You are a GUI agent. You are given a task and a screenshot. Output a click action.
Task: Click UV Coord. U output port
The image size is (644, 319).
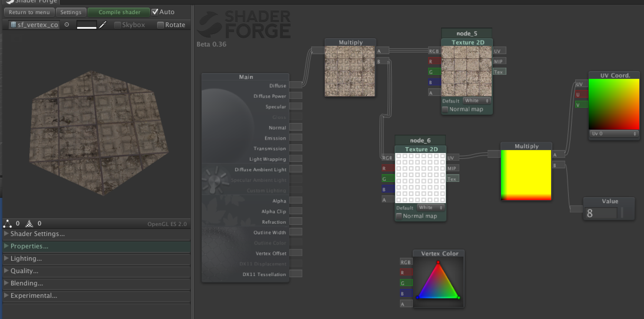pyautogui.click(x=581, y=94)
